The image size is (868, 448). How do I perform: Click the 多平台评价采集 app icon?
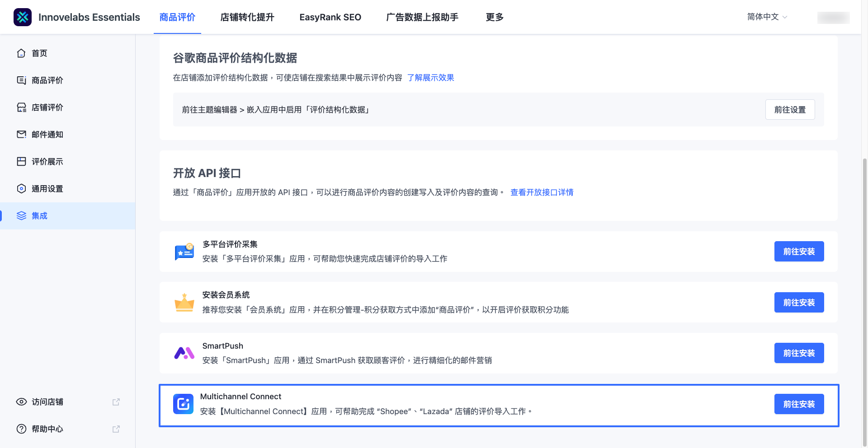click(184, 252)
